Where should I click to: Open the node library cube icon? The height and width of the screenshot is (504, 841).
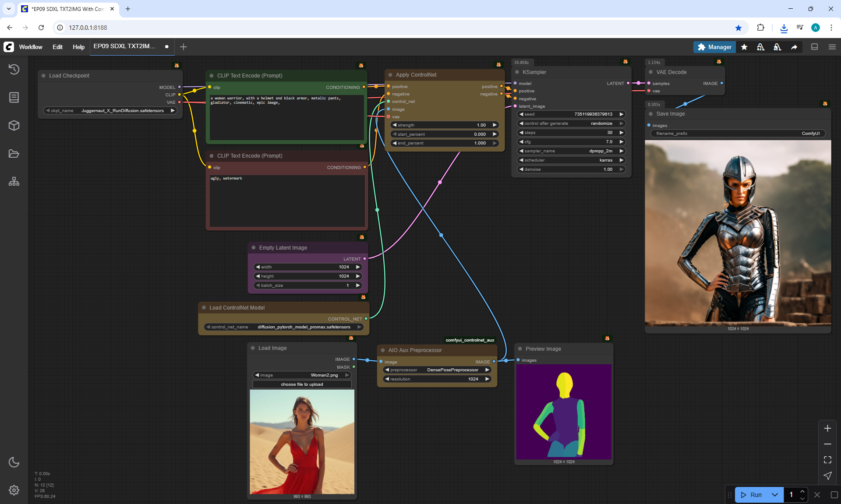pos(14,126)
